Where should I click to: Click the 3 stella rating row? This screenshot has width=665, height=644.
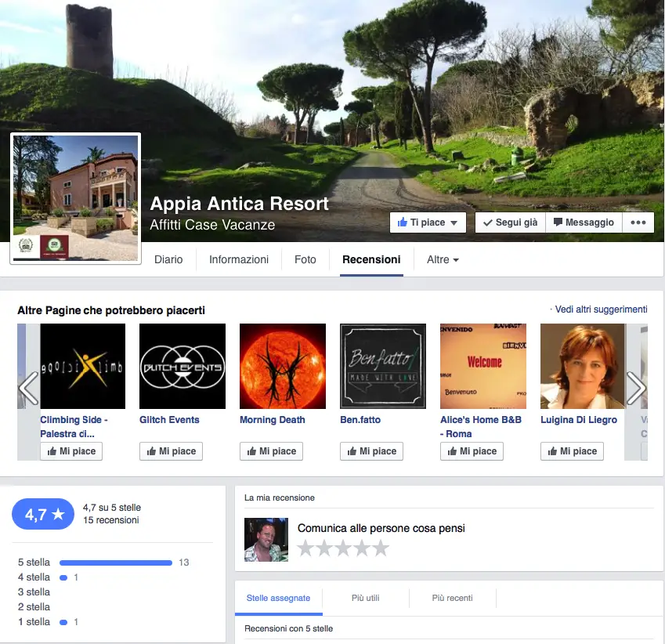tap(34, 592)
